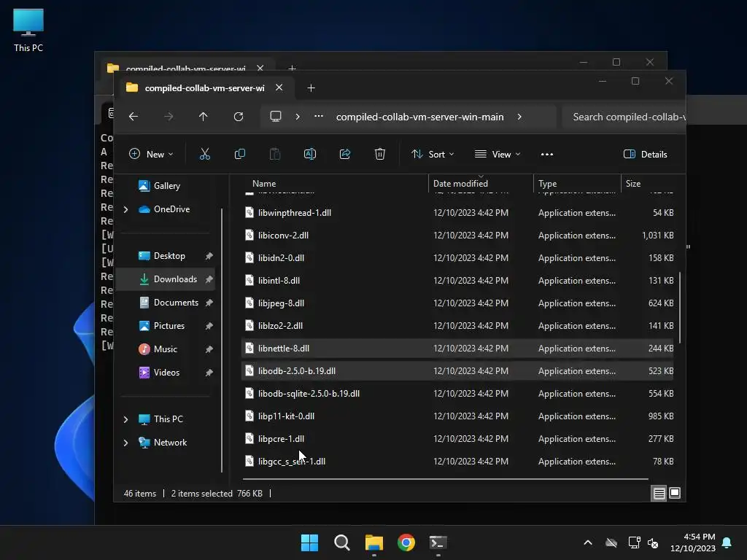Select file libjpeg-8.dll
The image size is (747, 560).
pyautogui.click(x=457, y=303)
